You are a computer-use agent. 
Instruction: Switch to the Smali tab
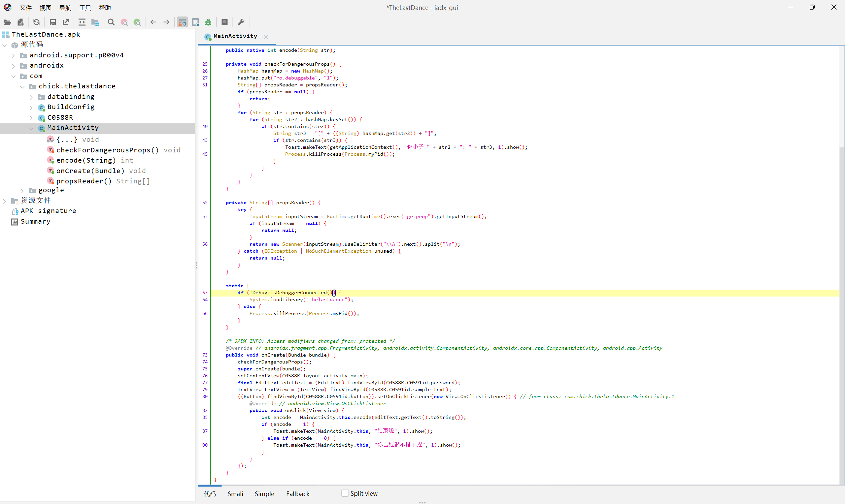pyautogui.click(x=235, y=493)
